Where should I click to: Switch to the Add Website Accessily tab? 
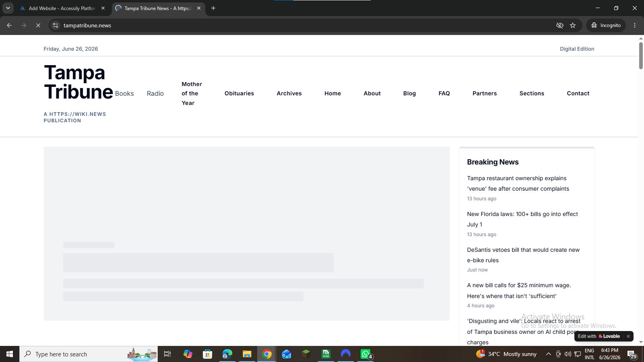tap(62, 8)
